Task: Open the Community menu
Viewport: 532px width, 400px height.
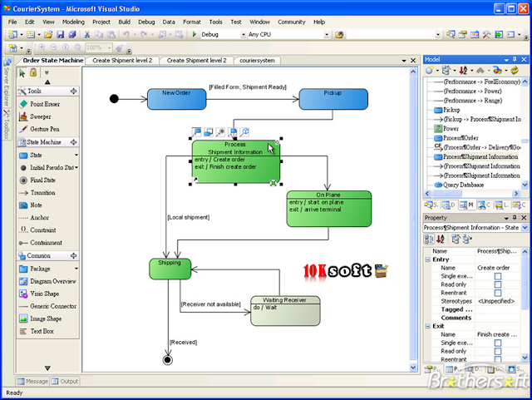Action: click(292, 22)
